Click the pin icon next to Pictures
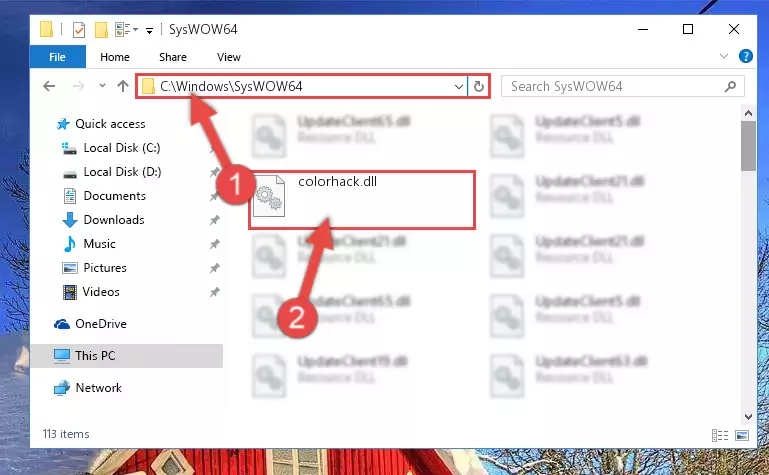The width and height of the screenshot is (769, 475). pos(214,268)
